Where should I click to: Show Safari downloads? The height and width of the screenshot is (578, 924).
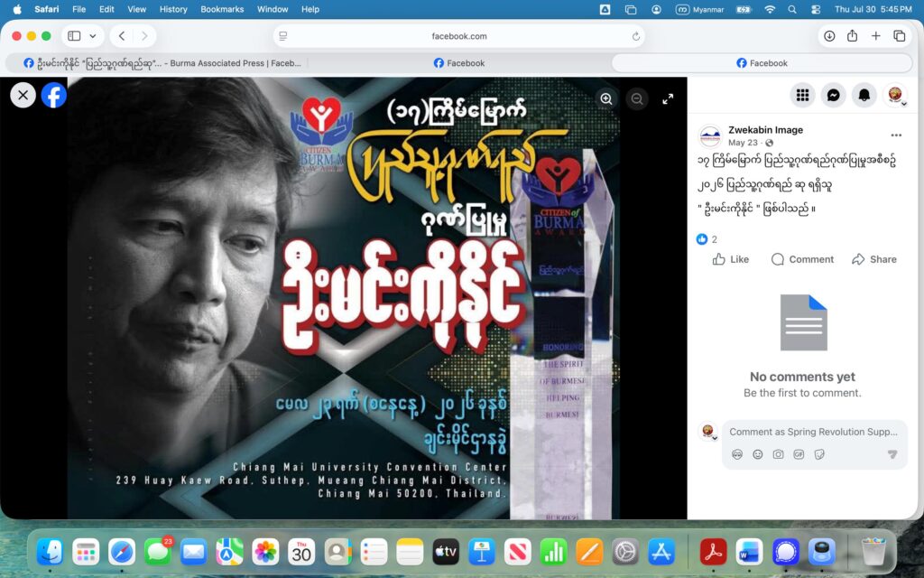point(829,36)
